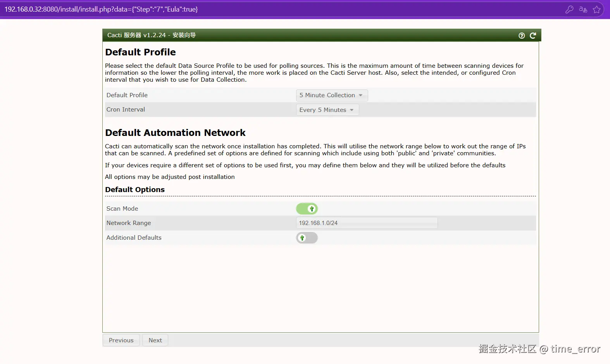Bookmark this page with the star icon

[x=597, y=10]
